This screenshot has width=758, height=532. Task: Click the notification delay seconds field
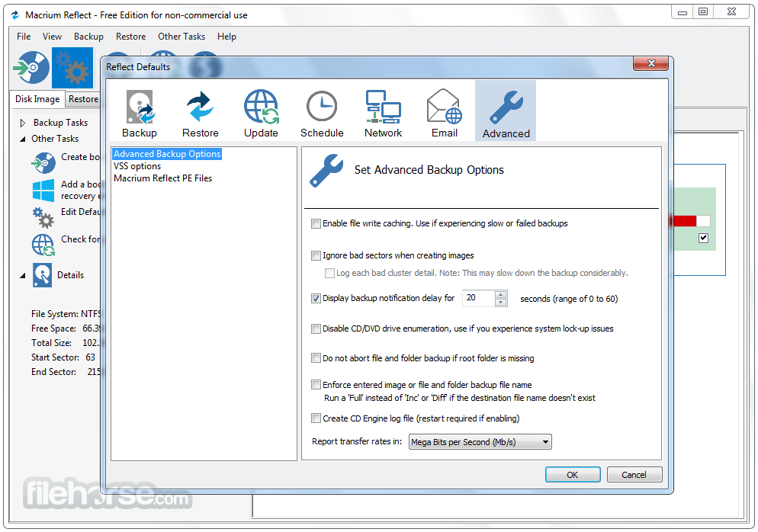coord(478,298)
